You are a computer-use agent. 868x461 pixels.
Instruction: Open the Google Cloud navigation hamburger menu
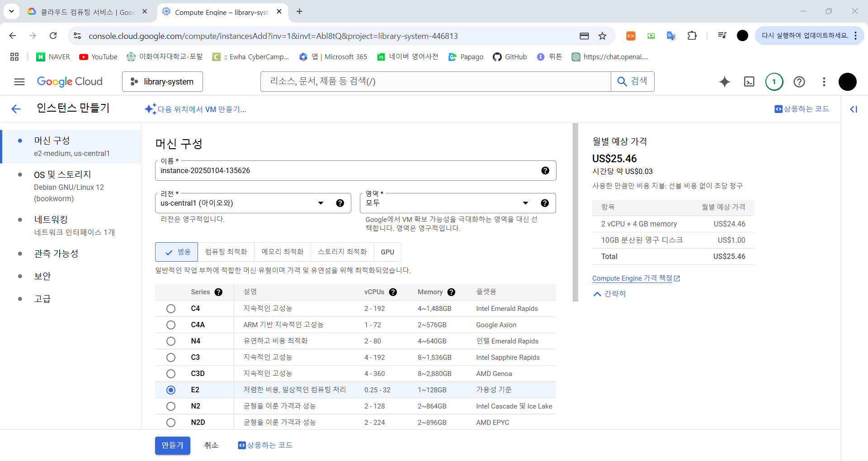pos(19,82)
